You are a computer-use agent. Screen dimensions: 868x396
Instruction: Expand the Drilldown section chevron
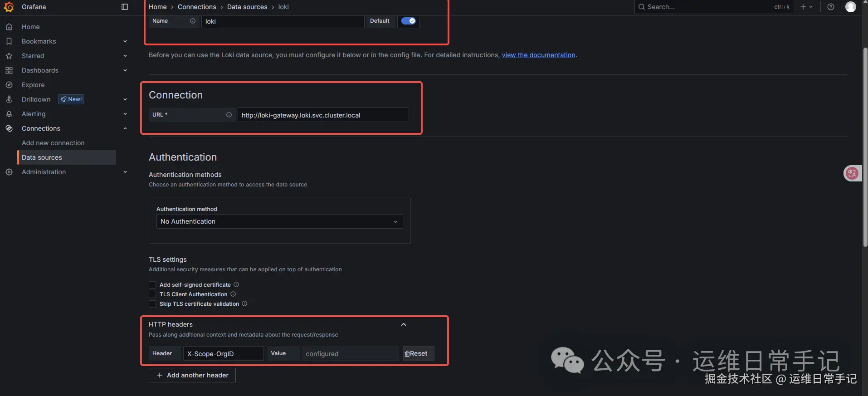pyautogui.click(x=125, y=99)
